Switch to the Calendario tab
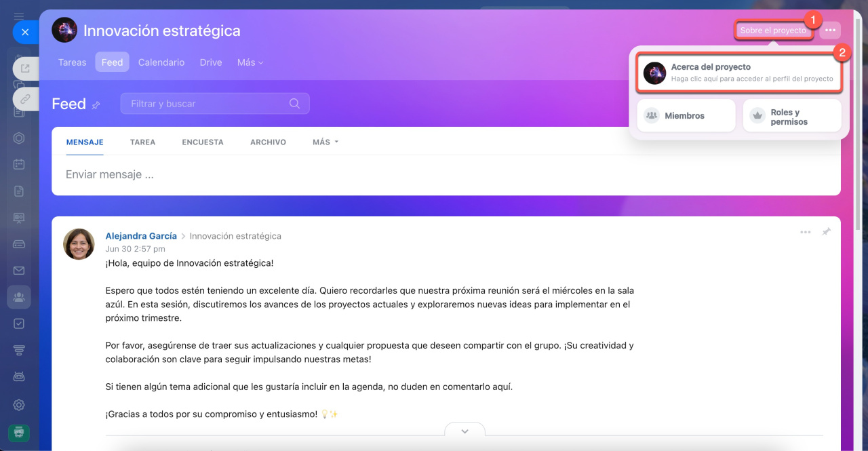The width and height of the screenshot is (868, 451). 161,62
